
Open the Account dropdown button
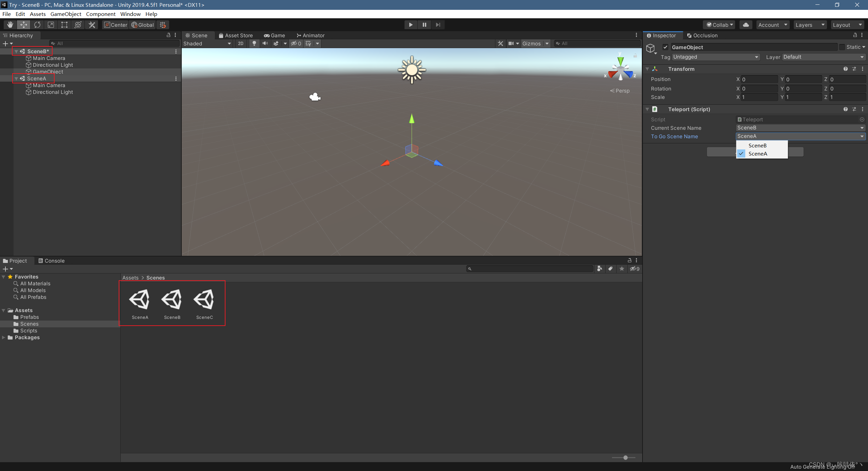[x=772, y=24]
